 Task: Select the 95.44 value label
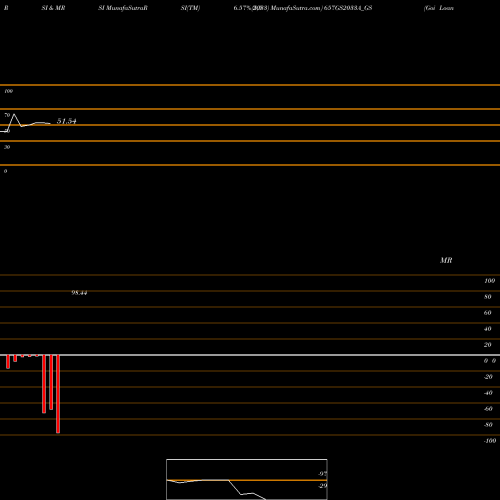(79, 293)
